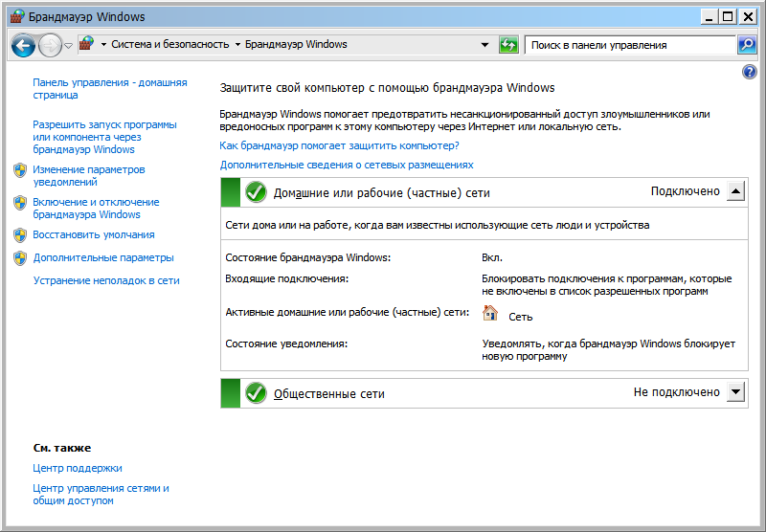Click shield icon beside 'Дополнительные параметры'
Screen dimensions: 766x532
click(20, 258)
